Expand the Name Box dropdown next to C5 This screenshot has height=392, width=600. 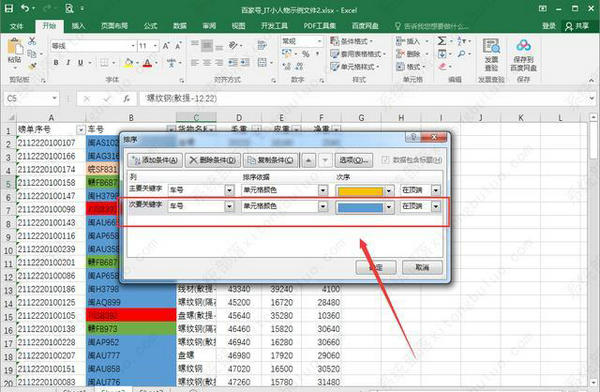click(x=54, y=98)
